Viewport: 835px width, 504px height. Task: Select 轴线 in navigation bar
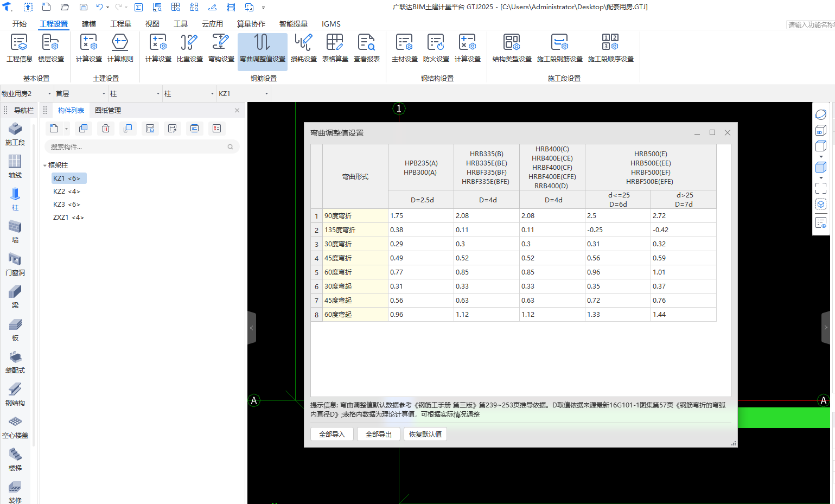[15, 167]
